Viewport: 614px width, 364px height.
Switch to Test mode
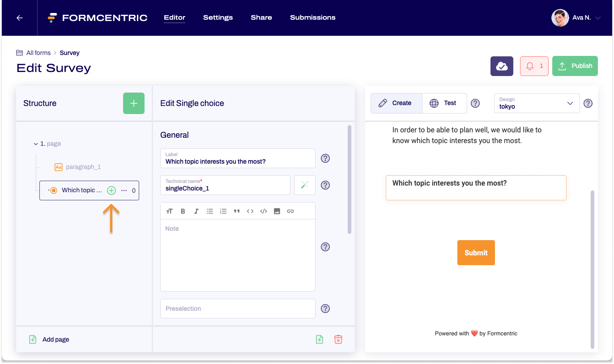pyautogui.click(x=444, y=103)
